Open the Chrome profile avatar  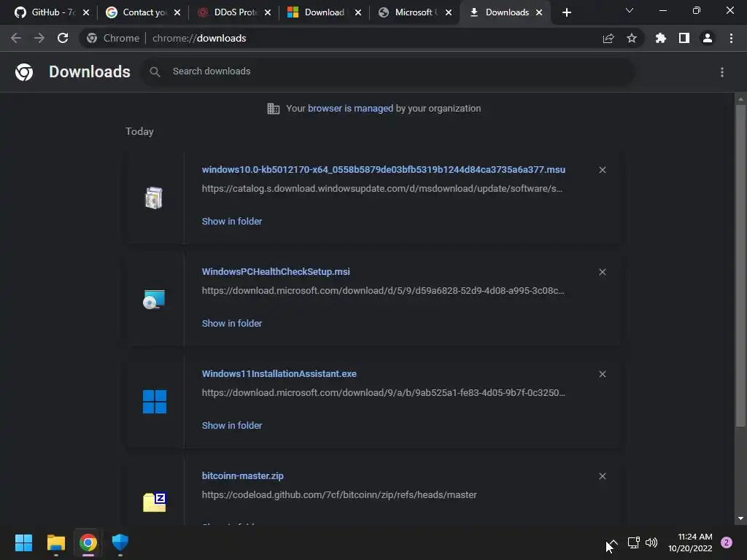(708, 38)
